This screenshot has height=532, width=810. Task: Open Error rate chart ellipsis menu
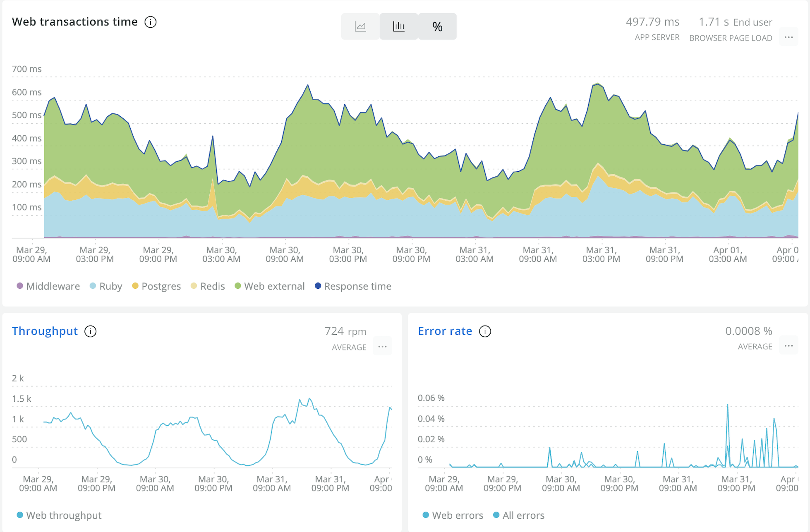click(x=788, y=346)
